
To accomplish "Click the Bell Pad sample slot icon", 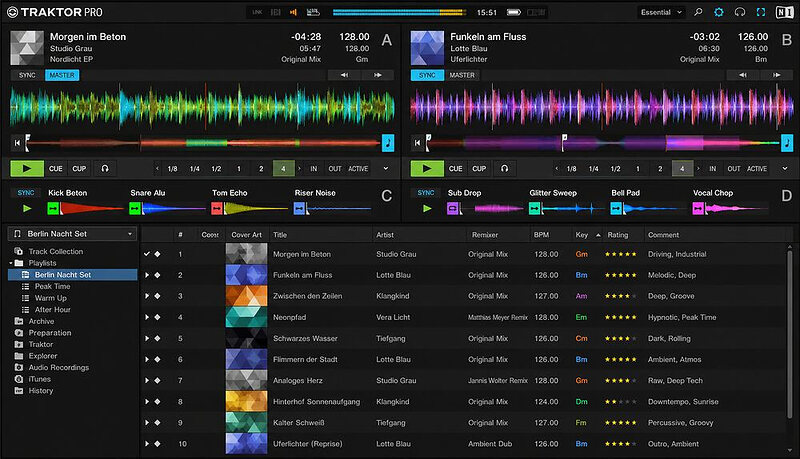I will pyautogui.click(x=616, y=208).
